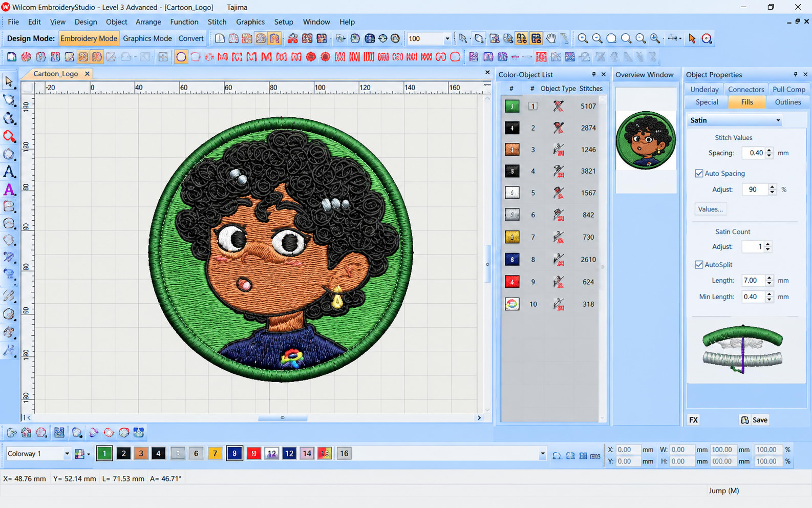Click the color palette grid icon beside Colorway
Image resolution: width=812 pixels, height=508 pixels.
tap(79, 454)
